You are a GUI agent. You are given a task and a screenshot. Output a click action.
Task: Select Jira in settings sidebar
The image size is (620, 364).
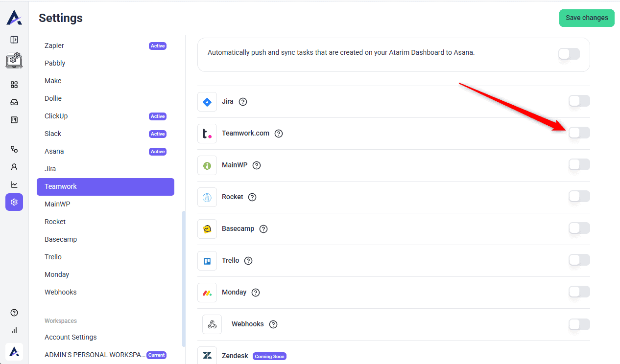pos(105,169)
